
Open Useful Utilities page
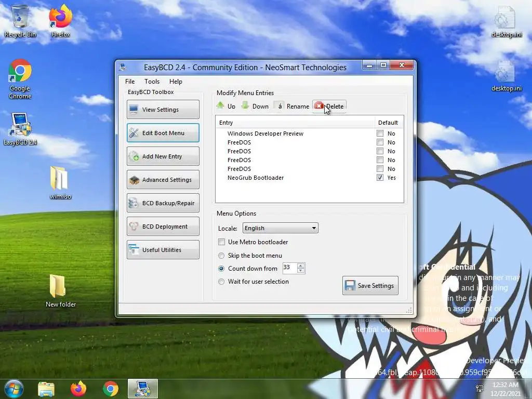163,250
